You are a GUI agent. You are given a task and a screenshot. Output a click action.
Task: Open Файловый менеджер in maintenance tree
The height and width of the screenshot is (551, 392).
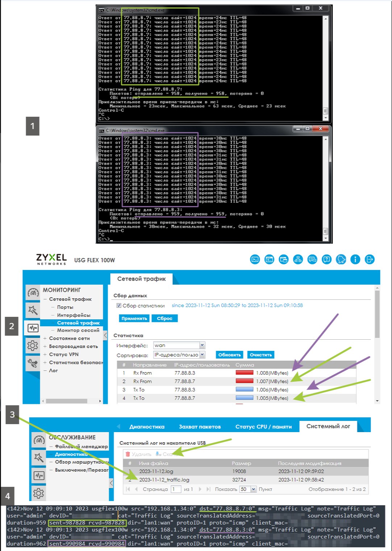82,446
